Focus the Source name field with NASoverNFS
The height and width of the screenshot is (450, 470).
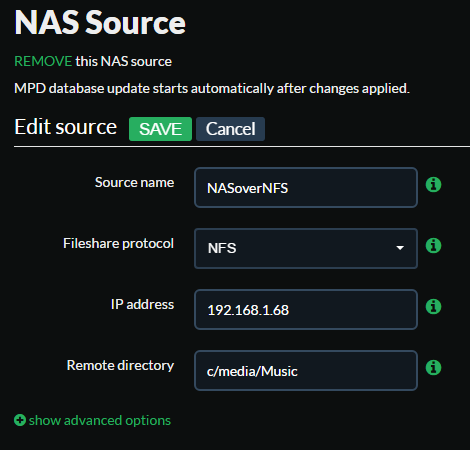coord(306,187)
